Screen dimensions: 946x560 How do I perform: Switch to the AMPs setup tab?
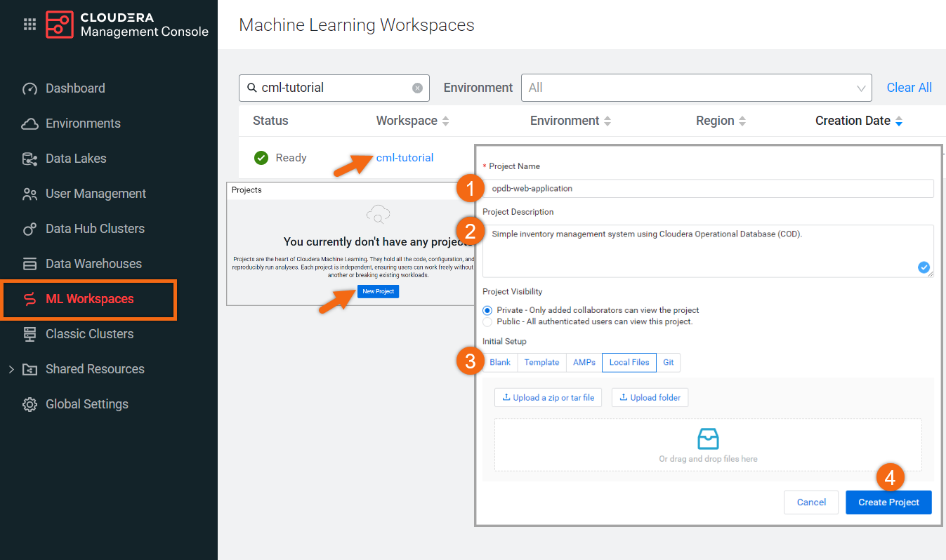(584, 362)
